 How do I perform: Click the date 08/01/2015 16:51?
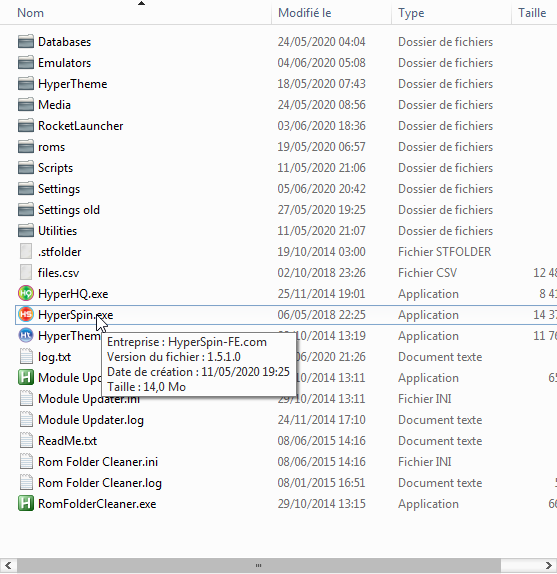[x=321, y=482]
